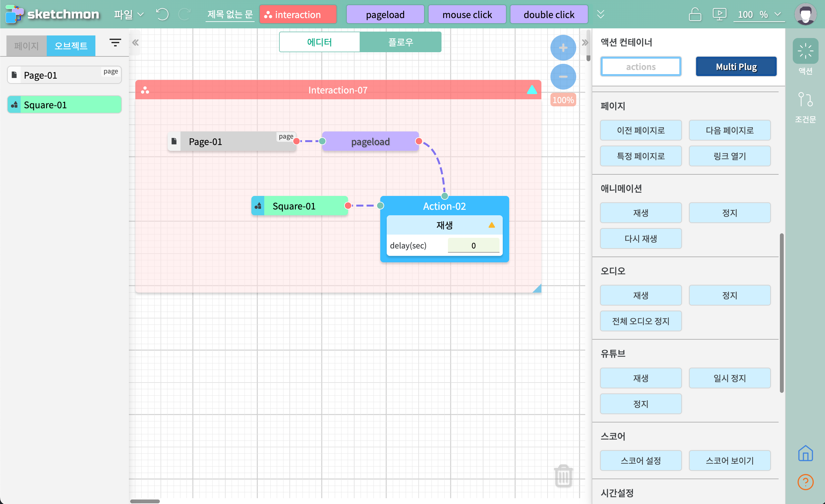Screen dimensions: 825x504
Task: Open the help question mark icon
Action: coord(805,482)
